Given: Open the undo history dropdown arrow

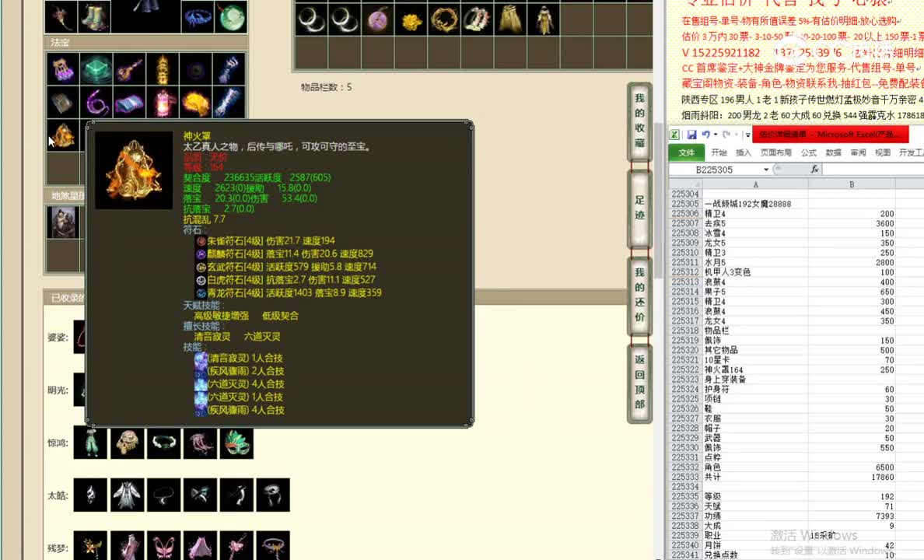Looking at the screenshot, I should point(716,135).
